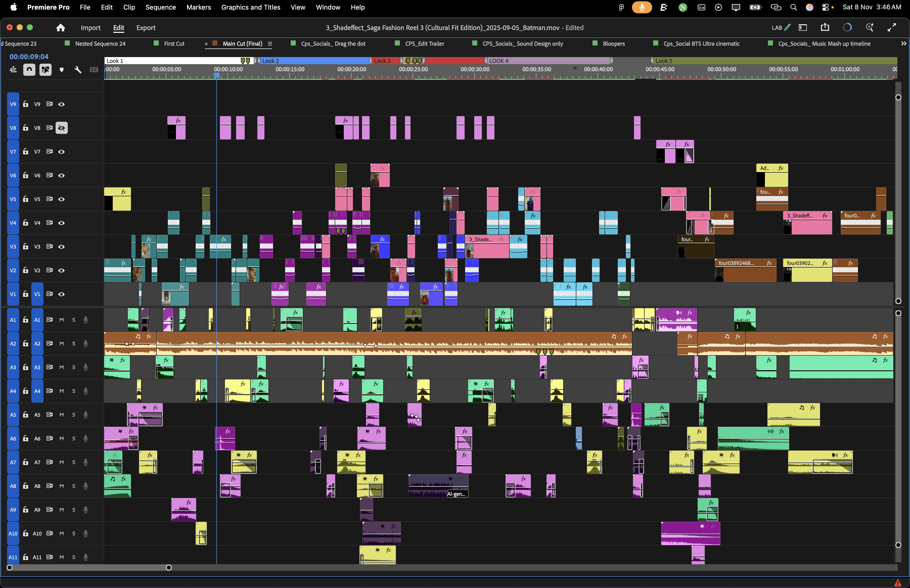Viewport: 910px width, 588px height.
Task: Expand the sequence tabs overflow chevron
Action: tap(903, 43)
